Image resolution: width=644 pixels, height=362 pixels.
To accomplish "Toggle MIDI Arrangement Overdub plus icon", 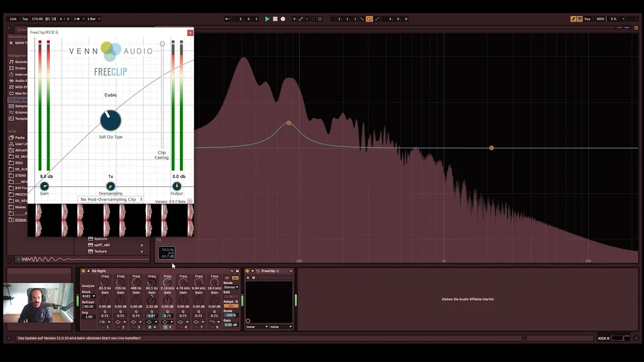I will point(295,19).
